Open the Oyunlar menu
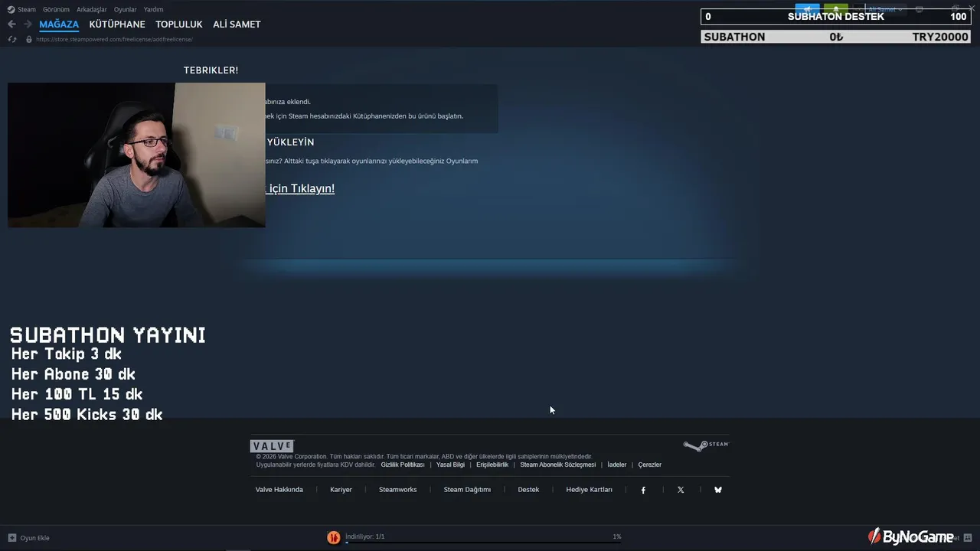The image size is (980, 551). tap(126, 9)
